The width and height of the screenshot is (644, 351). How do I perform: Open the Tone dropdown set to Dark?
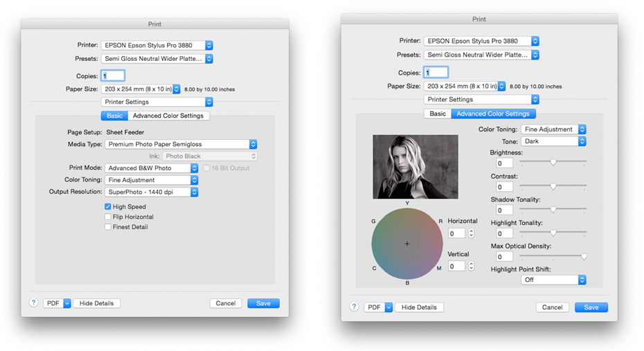553,141
